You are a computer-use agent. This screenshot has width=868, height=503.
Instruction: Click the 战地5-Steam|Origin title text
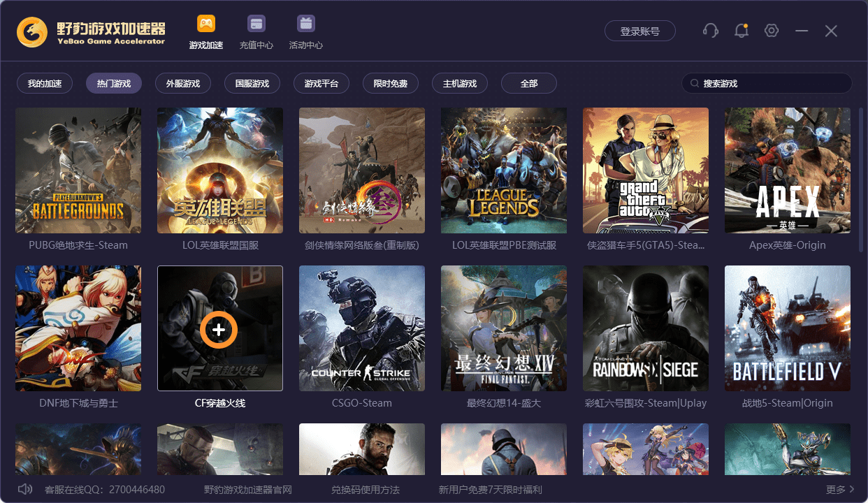788,403
